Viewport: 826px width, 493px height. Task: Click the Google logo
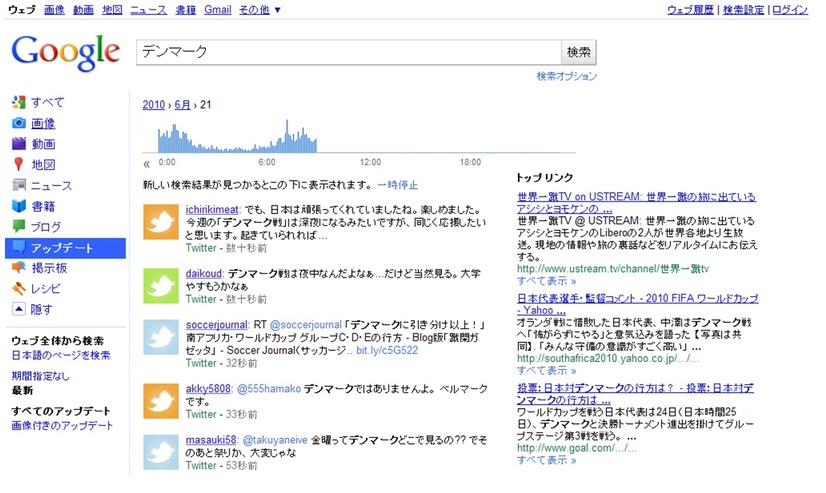65,53
